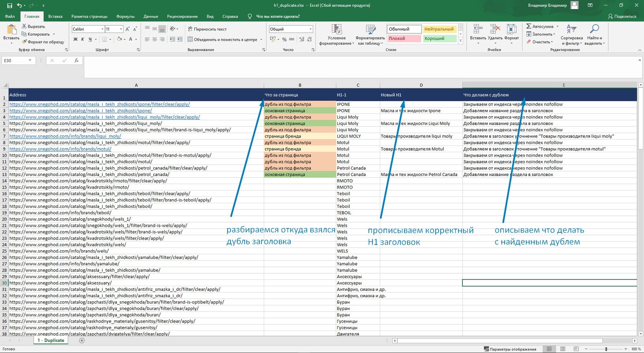Open Условное форматирование menu
644x353 pixels.
click(x=337, y=35)
